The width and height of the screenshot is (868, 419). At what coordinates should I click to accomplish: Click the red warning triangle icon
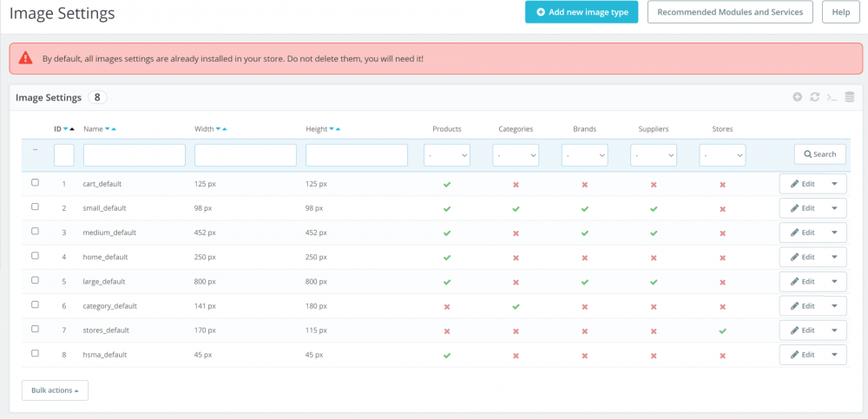25,57
